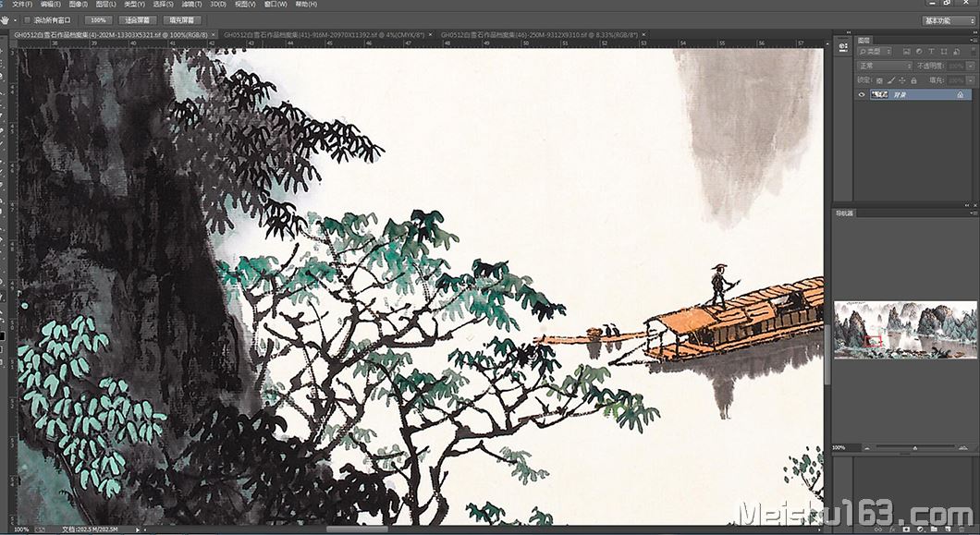The width and height of the screenshot is (980, 535).
Task: Close the 250M-9312X9310.tif document tab
Action: pos(644,35)
